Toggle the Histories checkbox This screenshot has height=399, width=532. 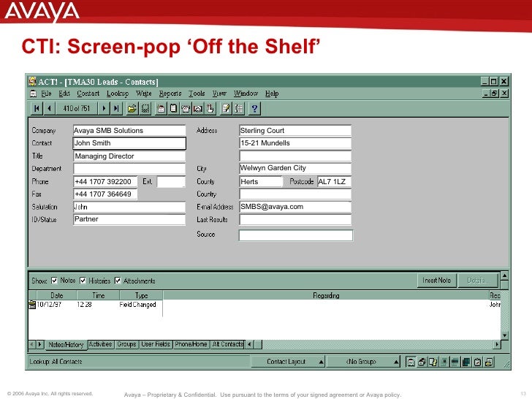[83, 281]
